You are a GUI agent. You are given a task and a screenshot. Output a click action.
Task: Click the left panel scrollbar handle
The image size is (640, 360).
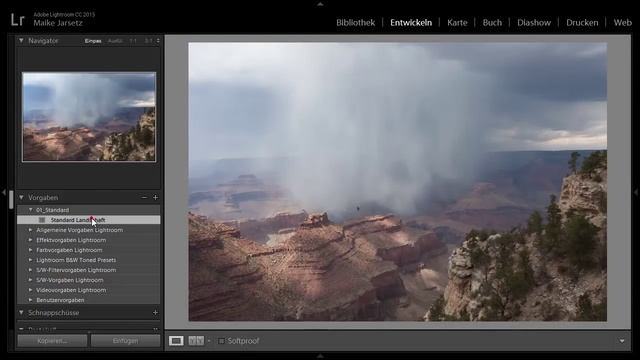[x=11, y=200]
